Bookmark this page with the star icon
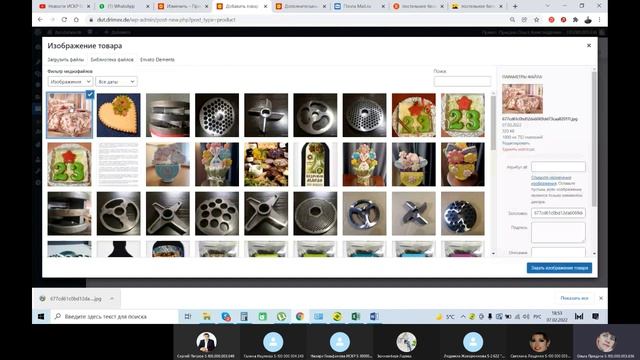This screenshot has width=640, height=360. point(536,20)
